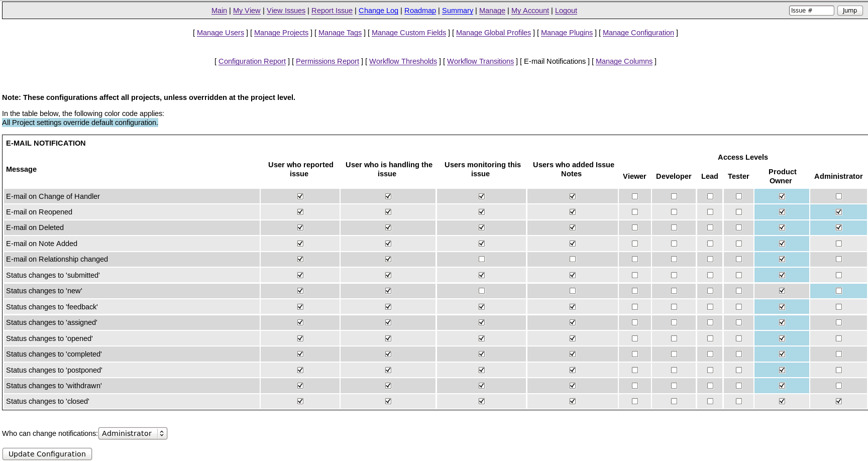Open the Workflow Thresholds page
Viewport: 868px width, 461px height.
[403, 61]
